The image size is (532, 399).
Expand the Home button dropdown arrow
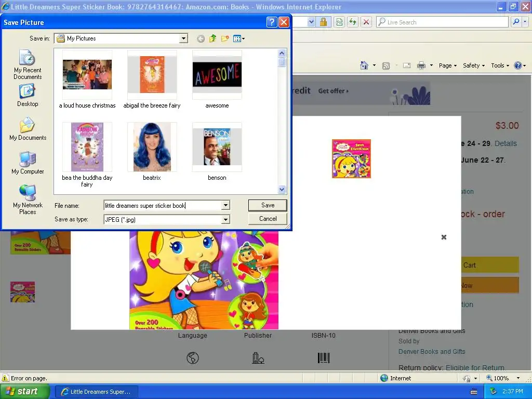click(374, 65)
